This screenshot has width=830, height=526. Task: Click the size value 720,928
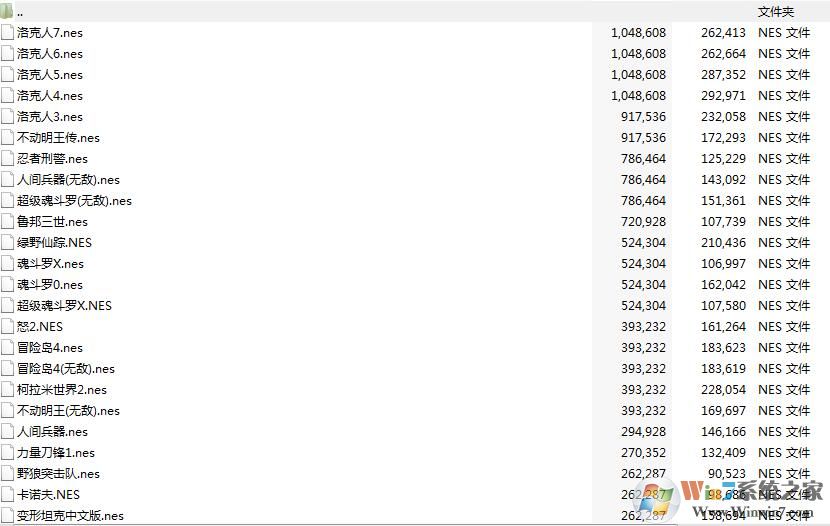pyautogui.click(x=644, y=222)
